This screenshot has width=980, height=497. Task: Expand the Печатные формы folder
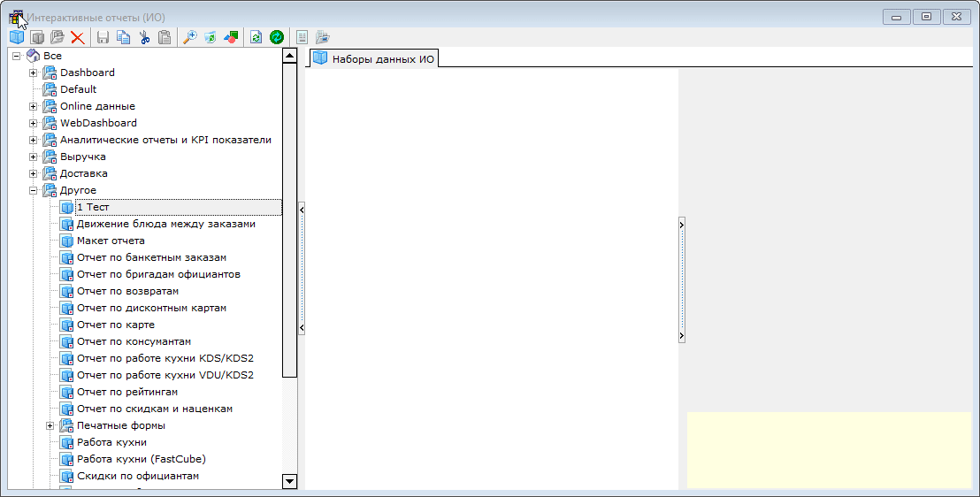coord(50,425)
